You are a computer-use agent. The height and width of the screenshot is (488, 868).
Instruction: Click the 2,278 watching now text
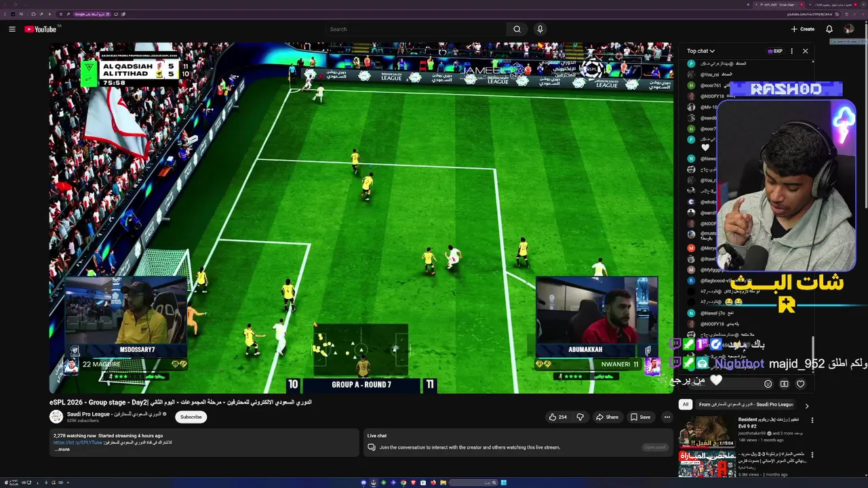pos(75,436)
